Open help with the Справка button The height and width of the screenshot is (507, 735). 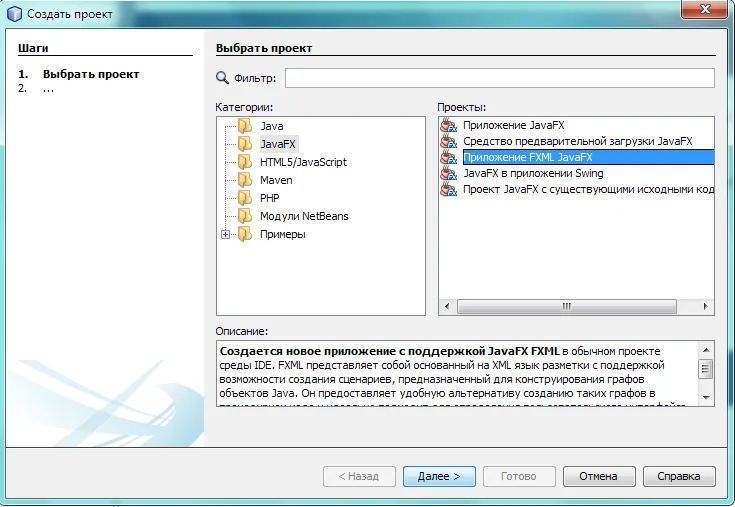(679, 477)
